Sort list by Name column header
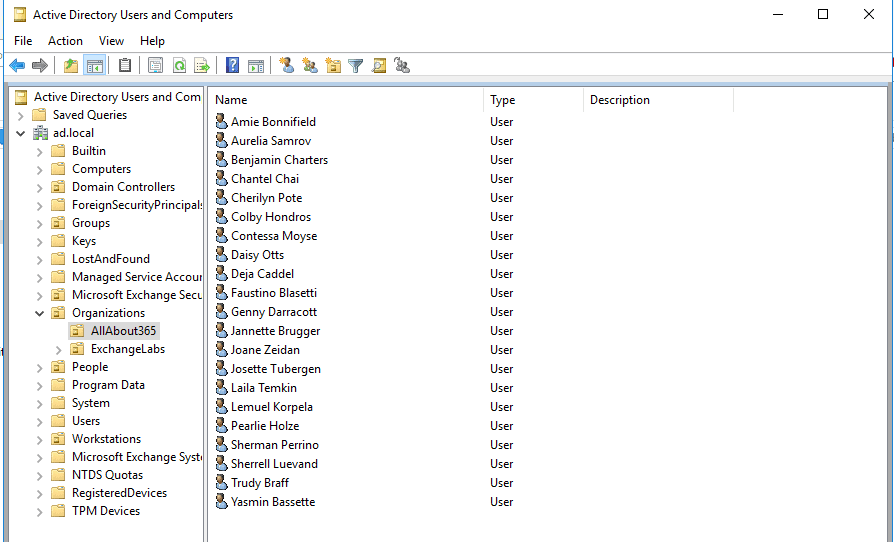This screenshot has width=894, height=542. click(x=346, y=100)
